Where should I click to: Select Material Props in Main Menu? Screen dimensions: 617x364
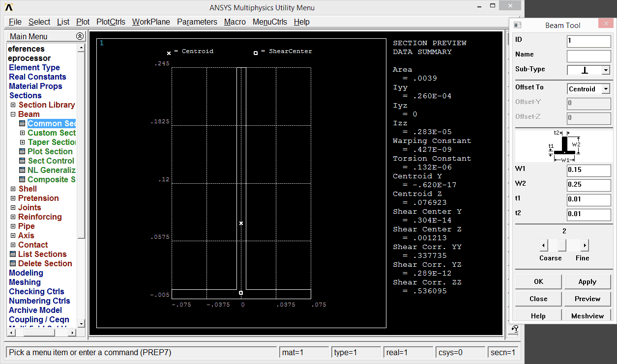[x=35, y=86]
